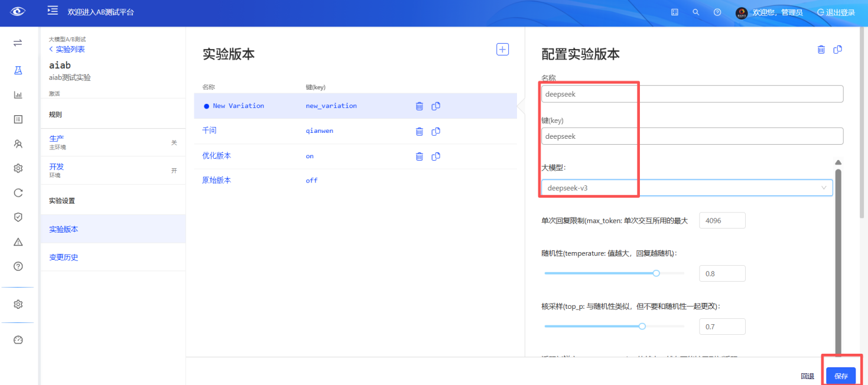Open the apps grid icon in top bar

(674, 12)
